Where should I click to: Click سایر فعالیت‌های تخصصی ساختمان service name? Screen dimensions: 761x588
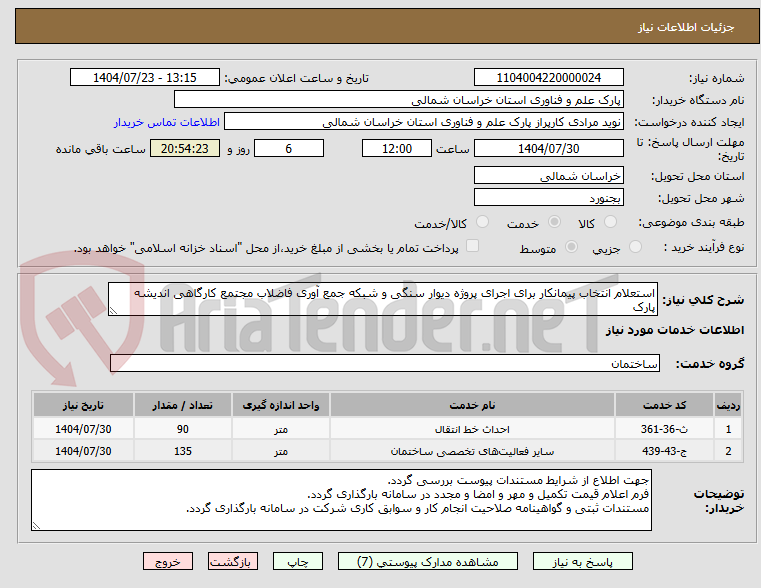(472, 452)
